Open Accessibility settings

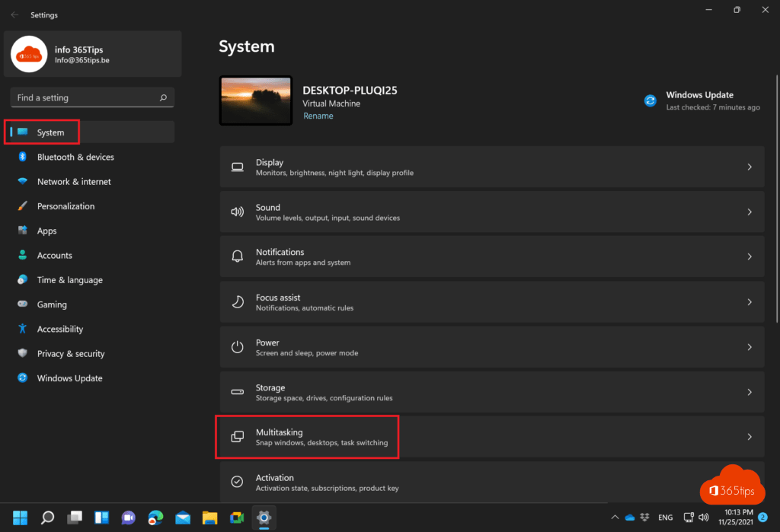point(92,329)
